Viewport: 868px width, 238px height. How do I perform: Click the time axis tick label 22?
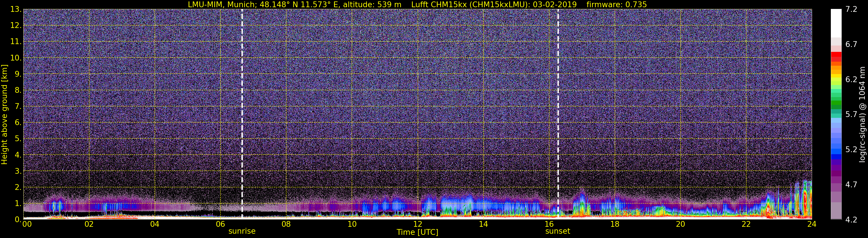click(x=746, y=224)
